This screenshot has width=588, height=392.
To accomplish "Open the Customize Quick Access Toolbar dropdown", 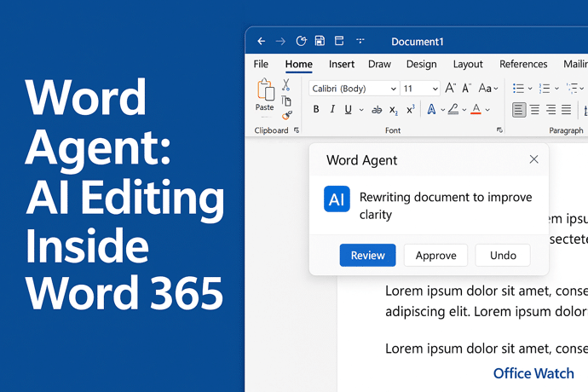I will tap(360, 40).
